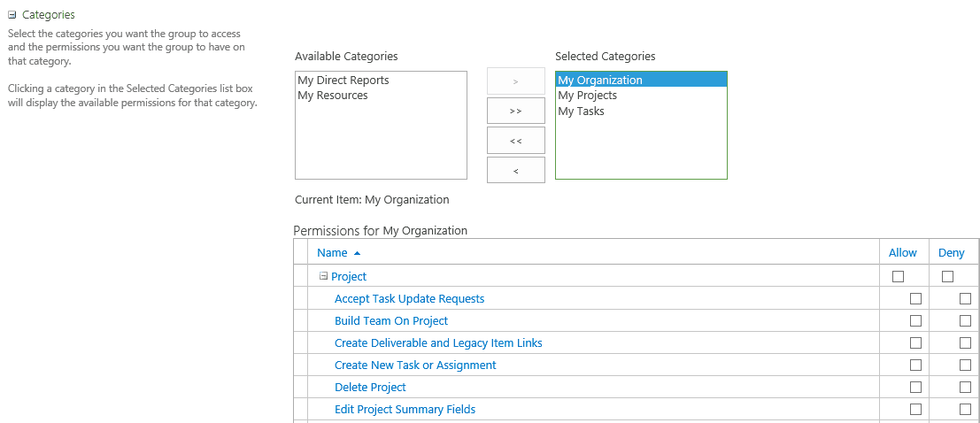
Task: Click the single add (>) button
Action: (515, 81)
